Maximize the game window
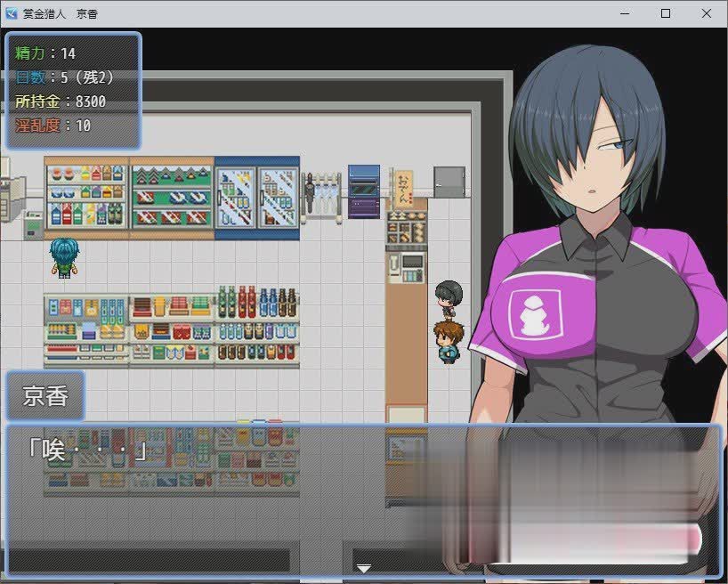The width and height of the screenshot is (728, 584). click(666, 13)
